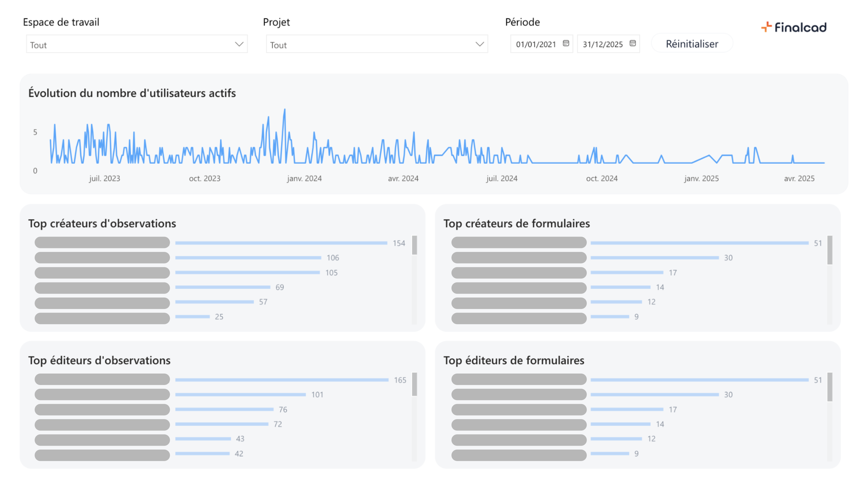The image size is (868, 487).
Task: Click the highest peak in the active users chart
Action: click(285, 110)
